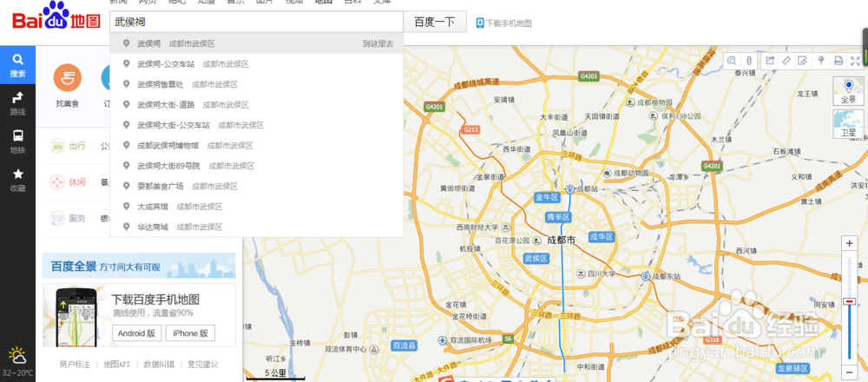Open the 路线 route planner in sidebar
Screen dimensions: 868x382
[17, 103]
